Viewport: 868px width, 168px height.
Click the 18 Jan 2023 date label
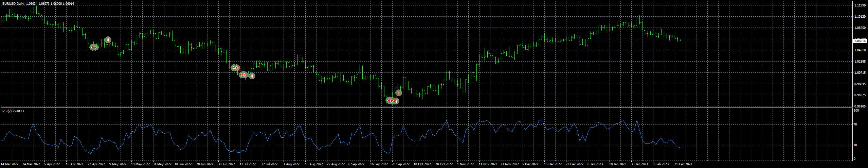(x=618, y=164)
